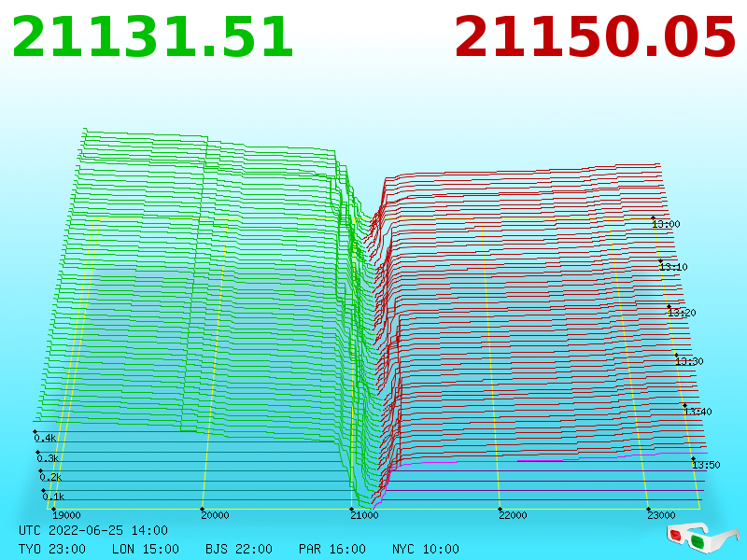Click the 13:00 time axis marker

[x=666, y=224]
